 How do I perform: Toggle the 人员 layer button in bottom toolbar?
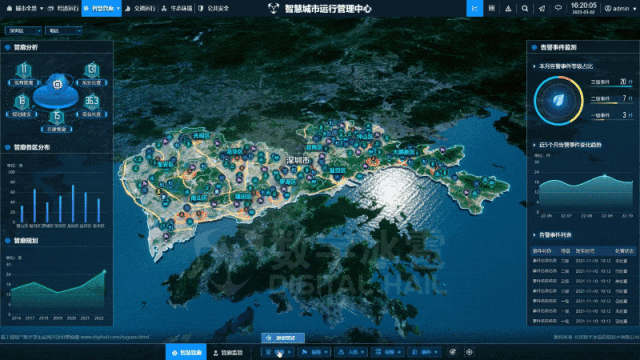pyautogui.click(x=351, y=352)
